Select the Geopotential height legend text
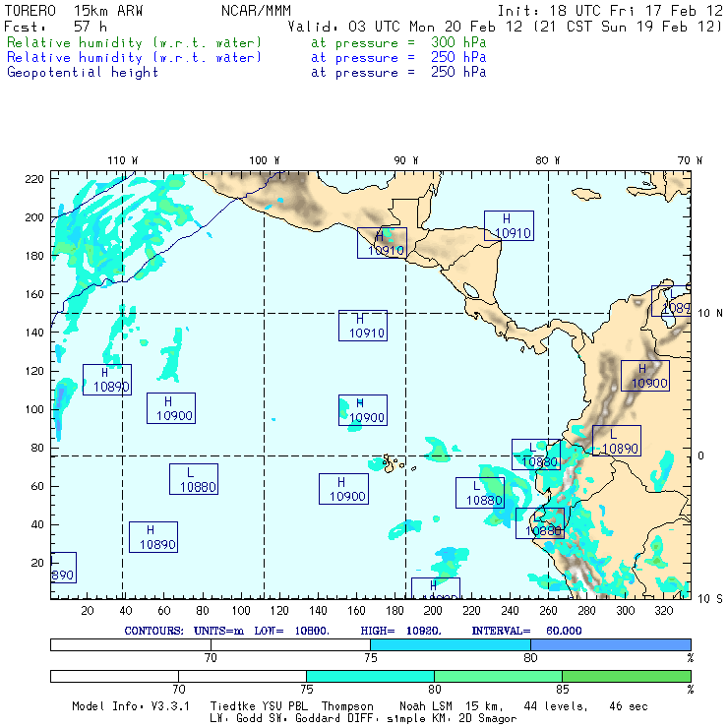Screen dimensions: 728x728 click(83, 72)
